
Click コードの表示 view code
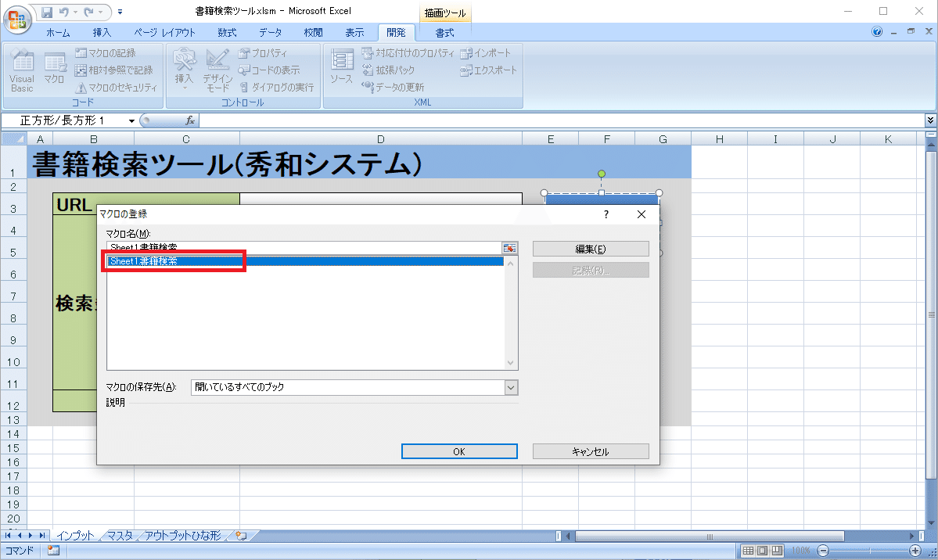269,70
